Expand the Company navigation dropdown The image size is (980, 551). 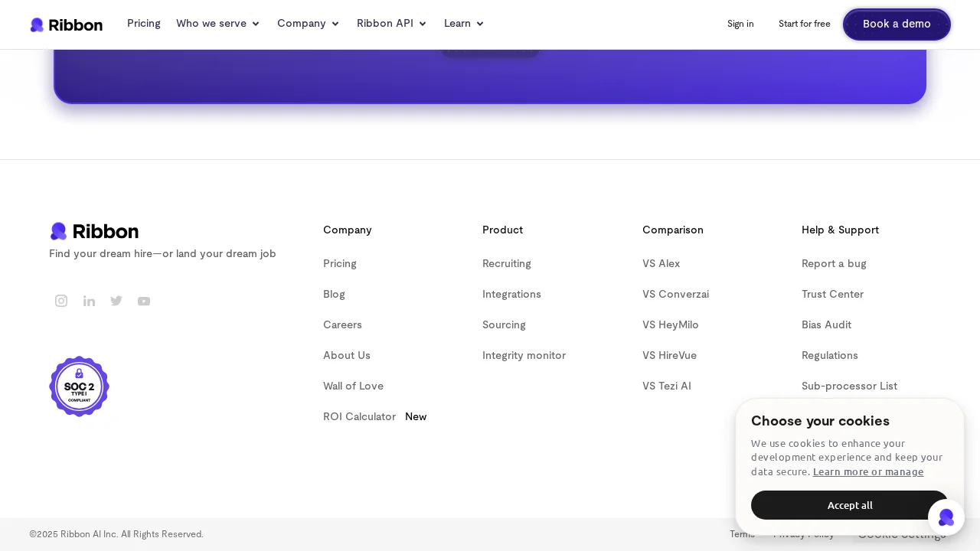point(308,24)
